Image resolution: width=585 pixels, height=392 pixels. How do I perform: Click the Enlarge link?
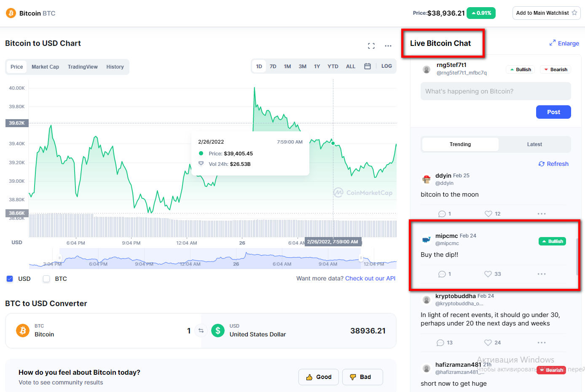[x=564, y=43]
